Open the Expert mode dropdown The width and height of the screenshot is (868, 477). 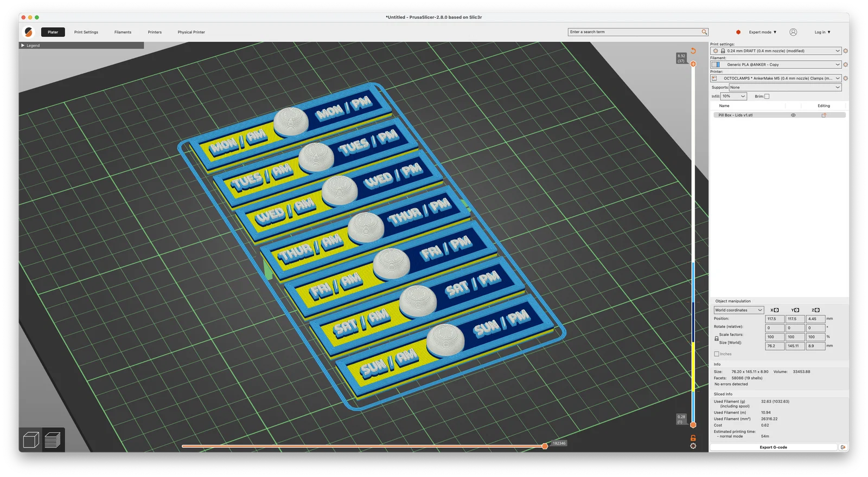pyautogui.click(x=762, y=33)
